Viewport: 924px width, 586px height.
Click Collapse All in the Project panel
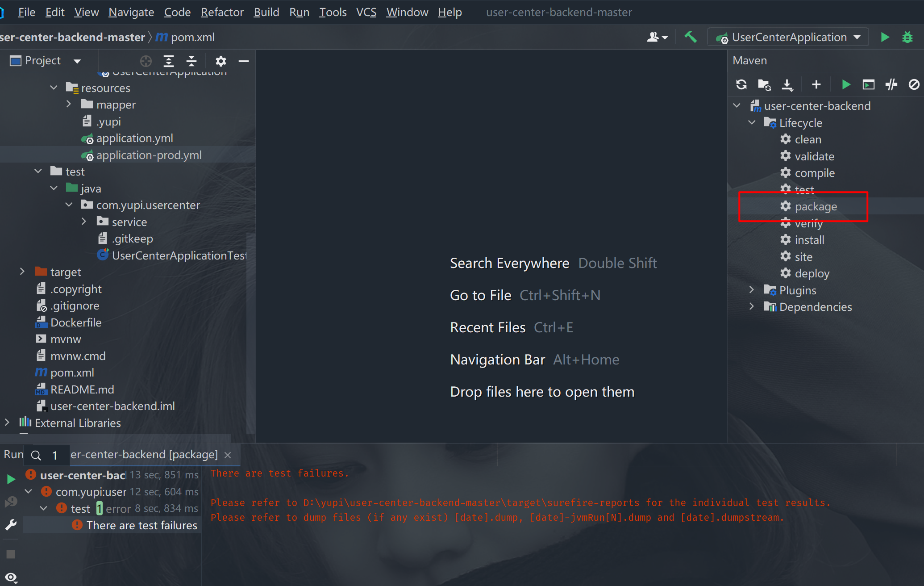[191, 61]
